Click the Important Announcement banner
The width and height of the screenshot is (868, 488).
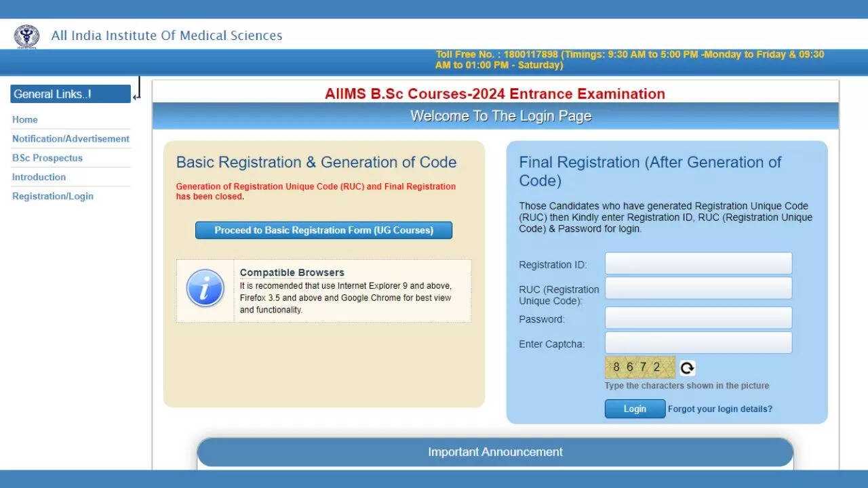pyautogui.click(x=495, y=452)
